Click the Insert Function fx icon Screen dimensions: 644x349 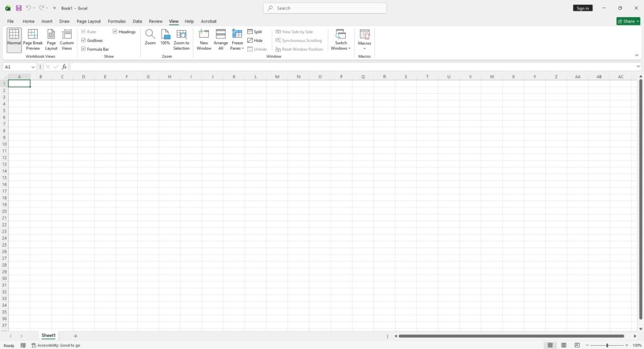point(64,67)
